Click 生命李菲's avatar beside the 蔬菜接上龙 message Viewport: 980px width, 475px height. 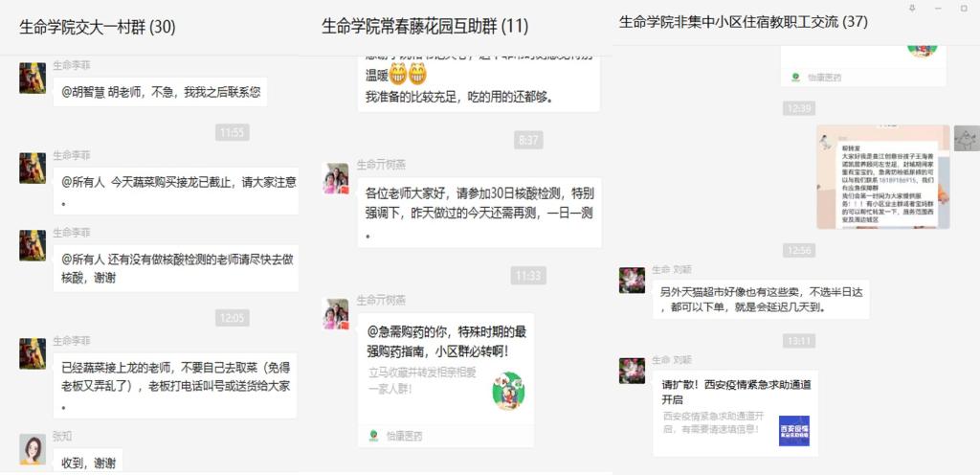pyautogui.click(x=33, y=353)
